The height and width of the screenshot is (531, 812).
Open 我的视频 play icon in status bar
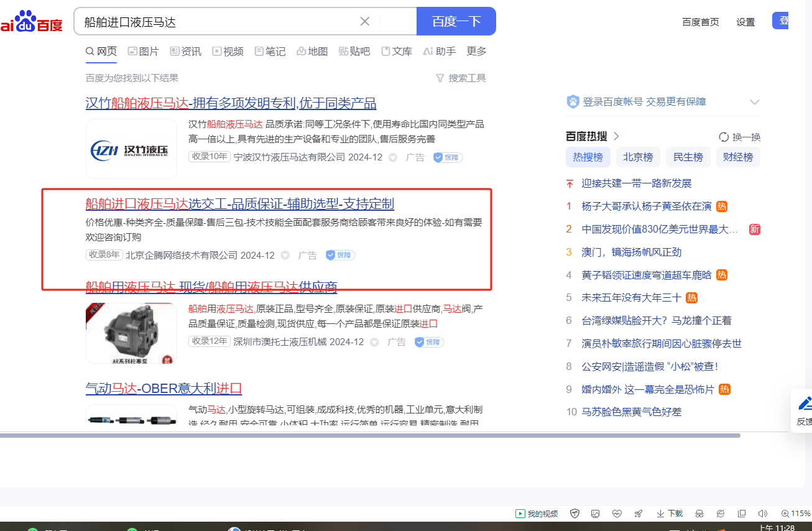tap(520, 514)
